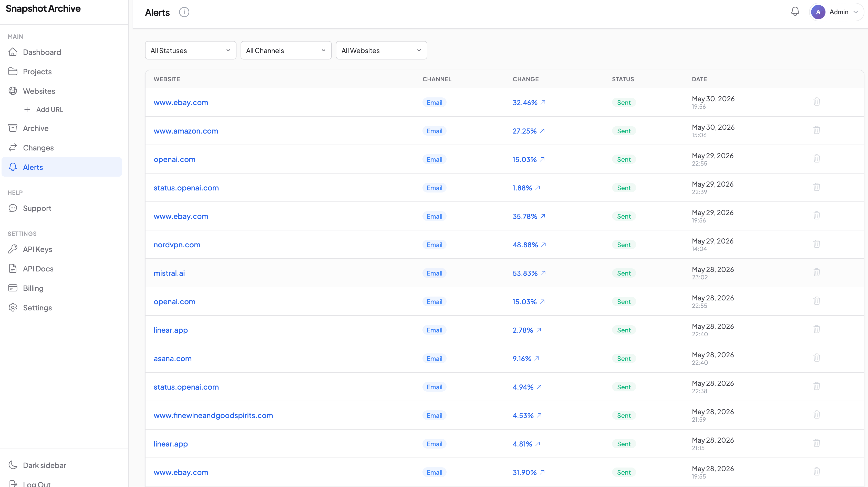Image resolution: width=868 pixels, height=487 pixels.
Task: Click the Admin avatar circle
Action: click(x=818, y=12)
